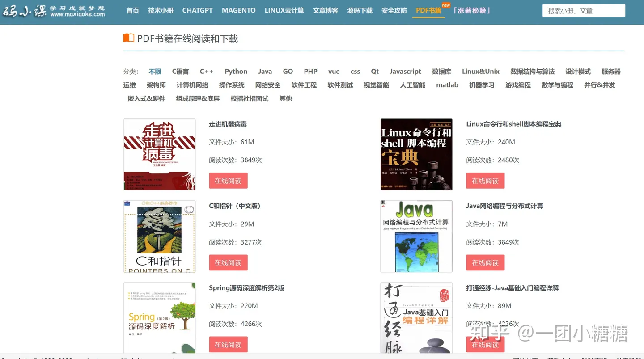Image resolution: width=644 pixels, height=359 pixels.
Task: Filter by 机器学习 category
Action: coord(482,85)
